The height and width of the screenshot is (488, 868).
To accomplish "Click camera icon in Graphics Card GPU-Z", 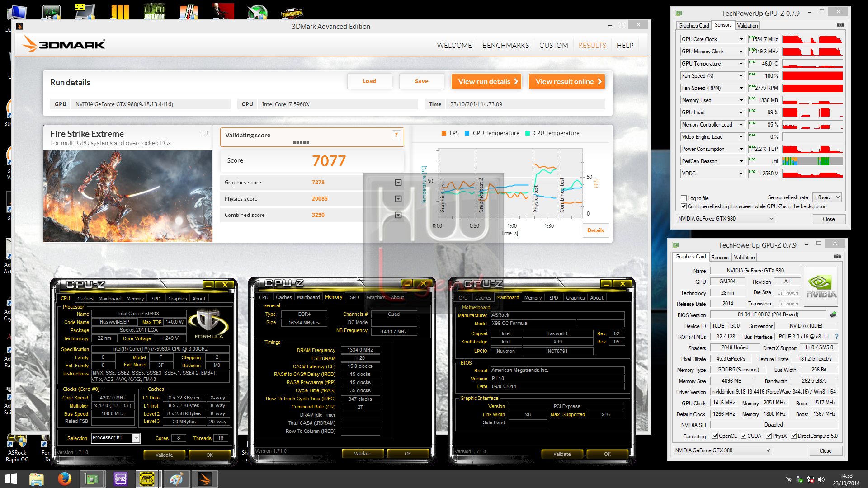I will (837, 257).
